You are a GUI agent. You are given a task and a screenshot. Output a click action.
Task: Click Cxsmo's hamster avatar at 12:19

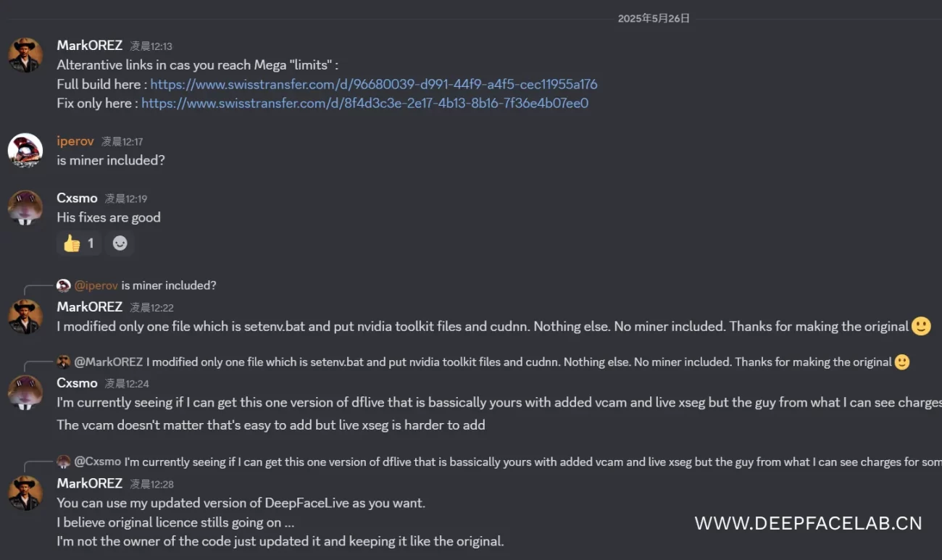pyautogui.click(x=25, y=208)
